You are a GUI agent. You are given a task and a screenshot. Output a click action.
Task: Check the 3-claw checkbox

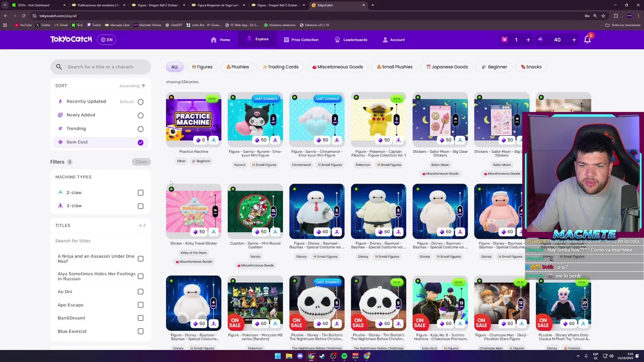click(140, 206)
